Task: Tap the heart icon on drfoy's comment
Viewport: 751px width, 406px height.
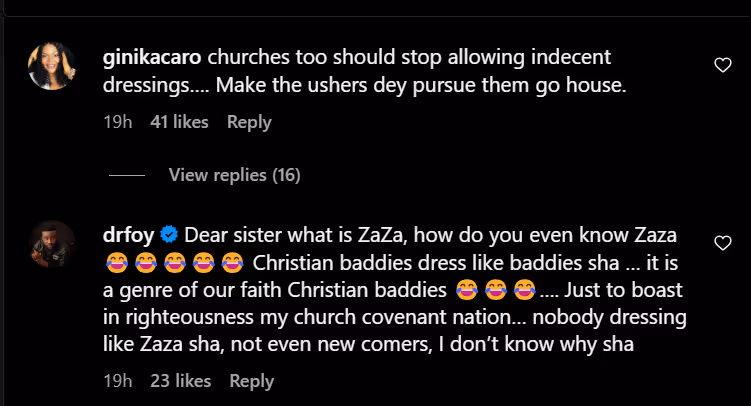Action: point(722,243)
